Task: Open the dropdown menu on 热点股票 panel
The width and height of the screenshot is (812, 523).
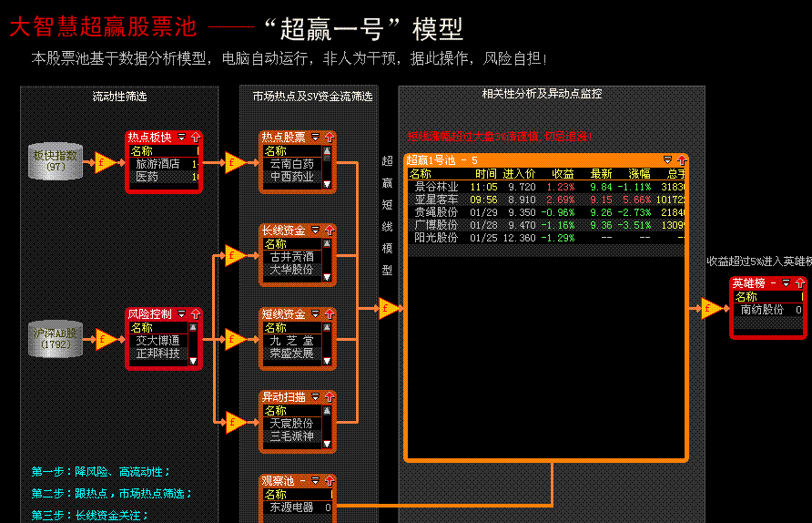Action: 315,137
